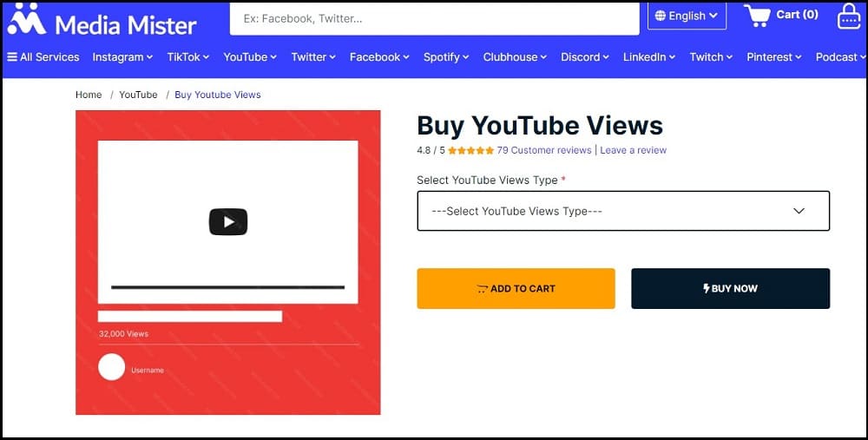Click the ADD TO CART button
Viewport: 868px width, 440px height.
point(516,288)
